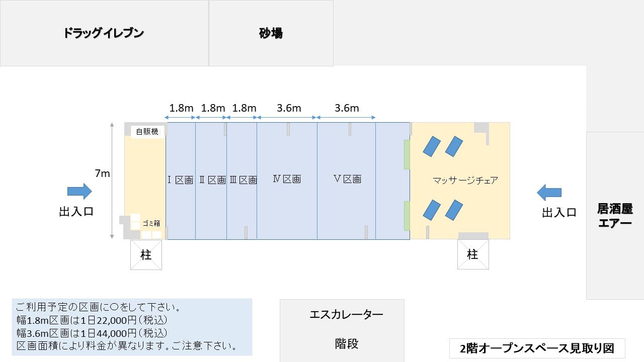Viewport: 644px width, 362px height.
Task: Choose the Ⅴ区画 section
Action: click(x=347, y=179)
